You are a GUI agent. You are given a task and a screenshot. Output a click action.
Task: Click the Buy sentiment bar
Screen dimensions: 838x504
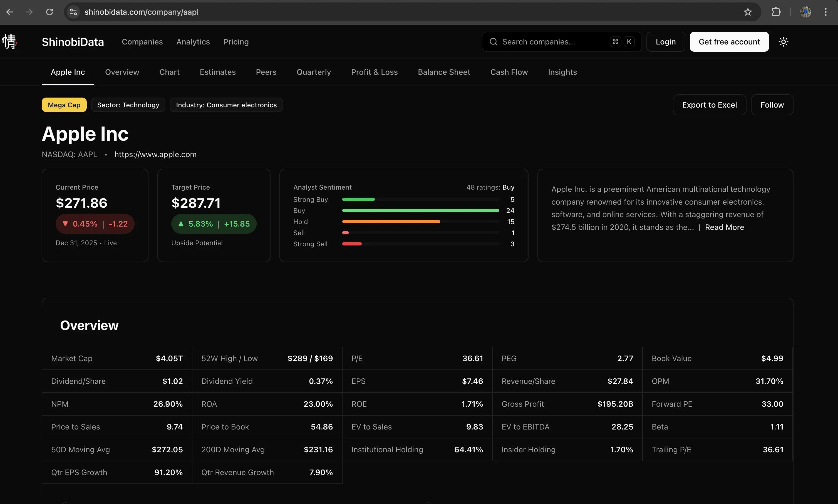tap(420, 210)
